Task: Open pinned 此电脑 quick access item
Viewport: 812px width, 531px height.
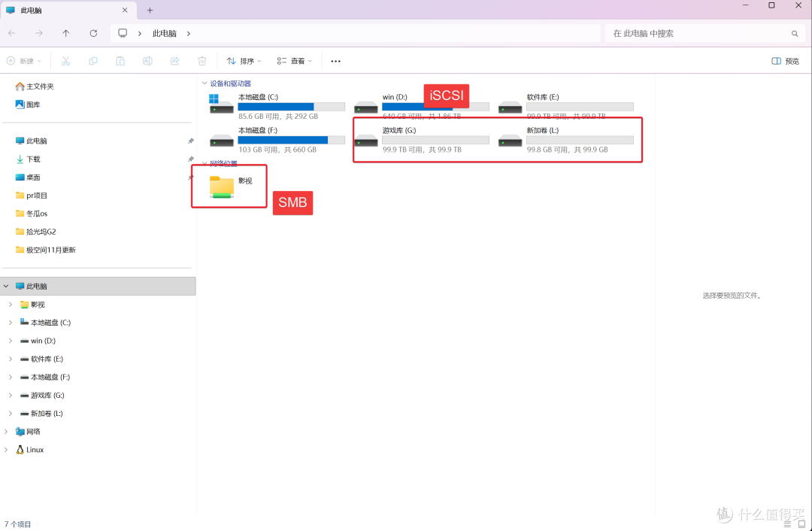Action: 32,141
